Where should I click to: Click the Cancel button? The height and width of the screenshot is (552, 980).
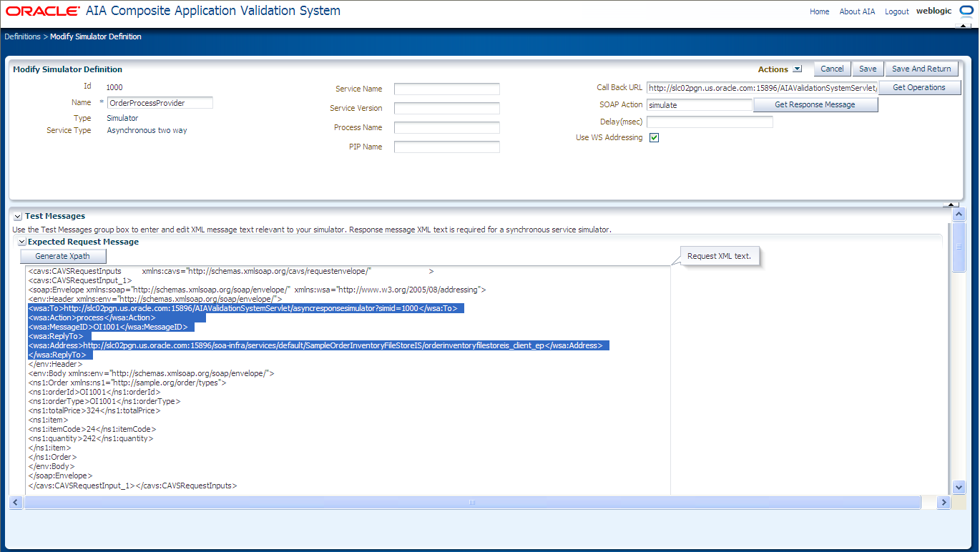[x=832, y=69]
